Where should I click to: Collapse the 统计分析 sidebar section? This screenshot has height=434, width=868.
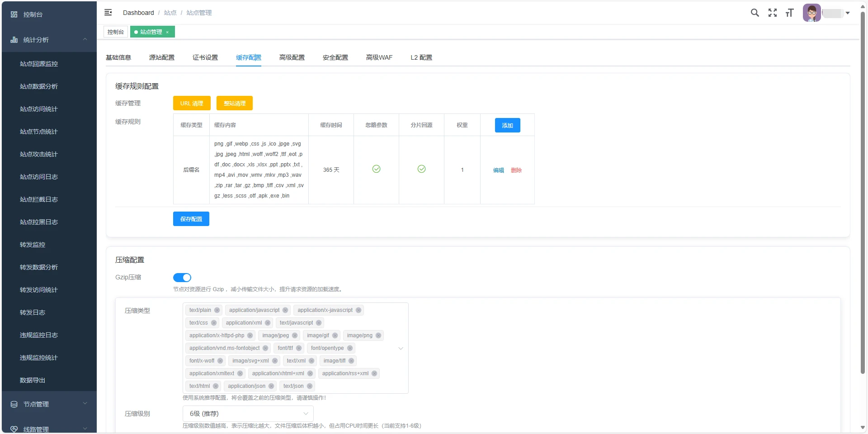[x=49, y=40]
